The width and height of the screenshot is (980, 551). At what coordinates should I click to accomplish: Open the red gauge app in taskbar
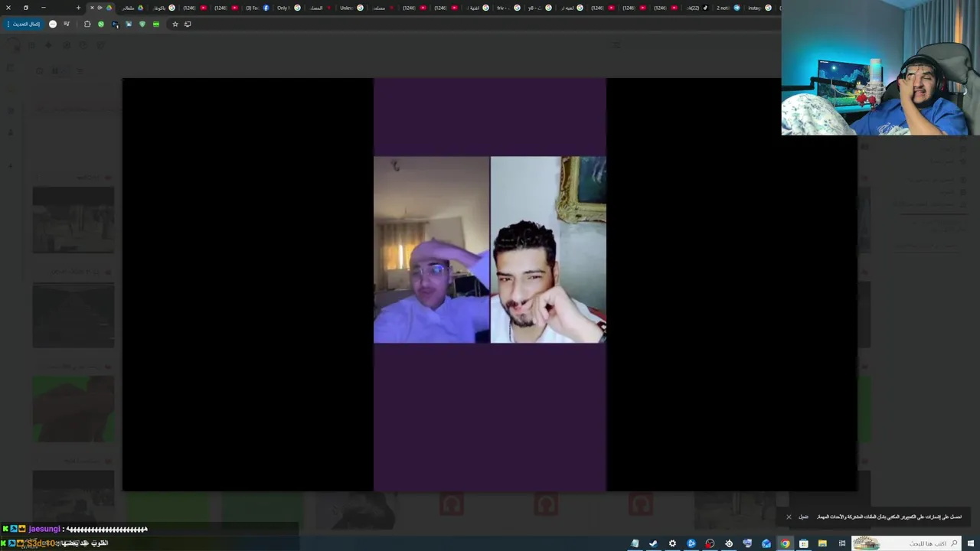click(x=710, y=543)
